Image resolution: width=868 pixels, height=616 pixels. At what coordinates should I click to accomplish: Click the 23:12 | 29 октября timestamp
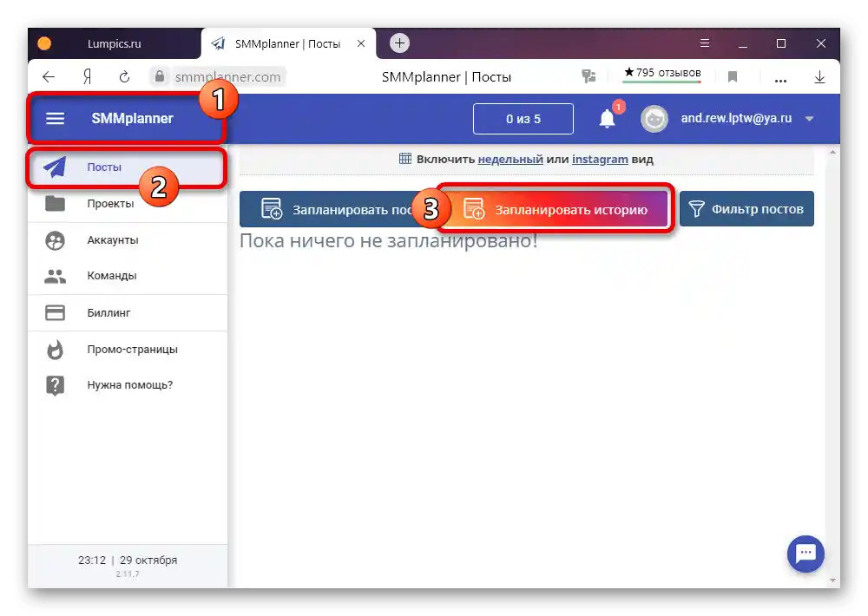click(x=128, y=560)
